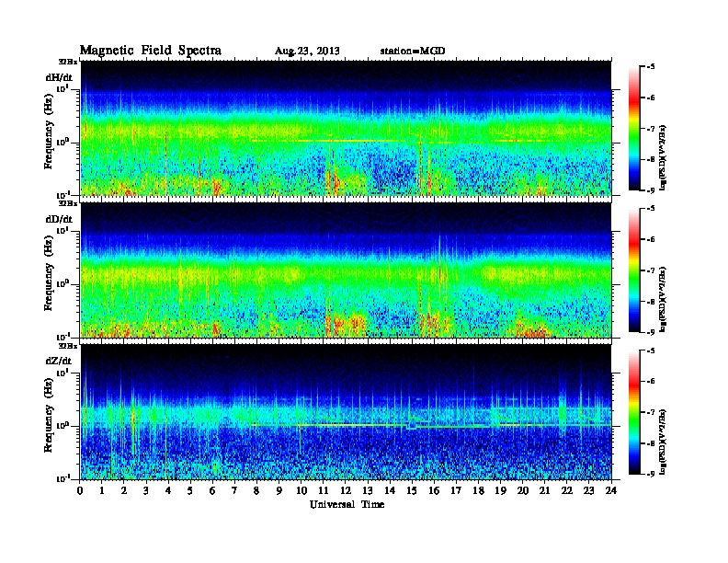Click the "-8" value on dD/dt color scale
Screen dimensions: 728x563
pyautogui.click(x=651, y=302)
